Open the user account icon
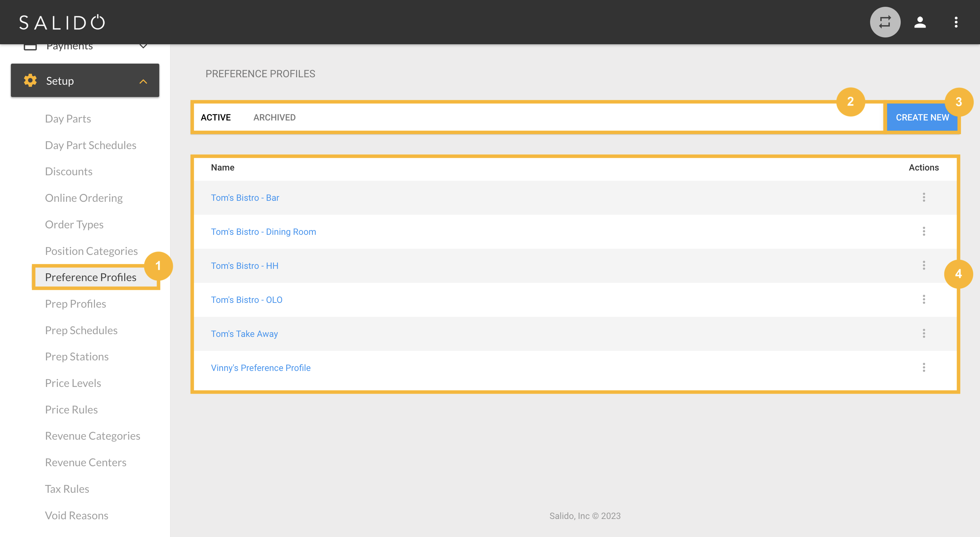This screenshot has width=980, height=537. (x=920, y=22)
